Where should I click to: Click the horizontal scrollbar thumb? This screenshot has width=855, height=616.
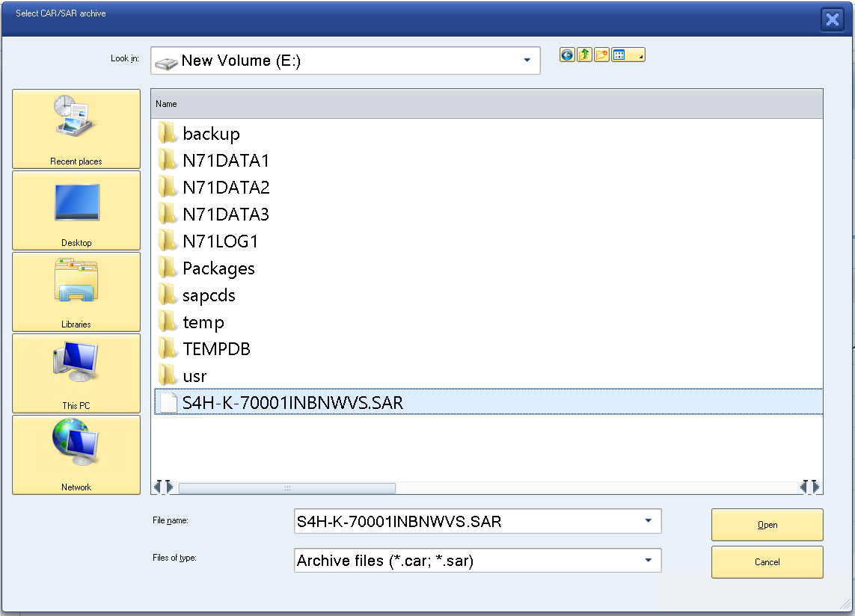[x=286, y=488]
